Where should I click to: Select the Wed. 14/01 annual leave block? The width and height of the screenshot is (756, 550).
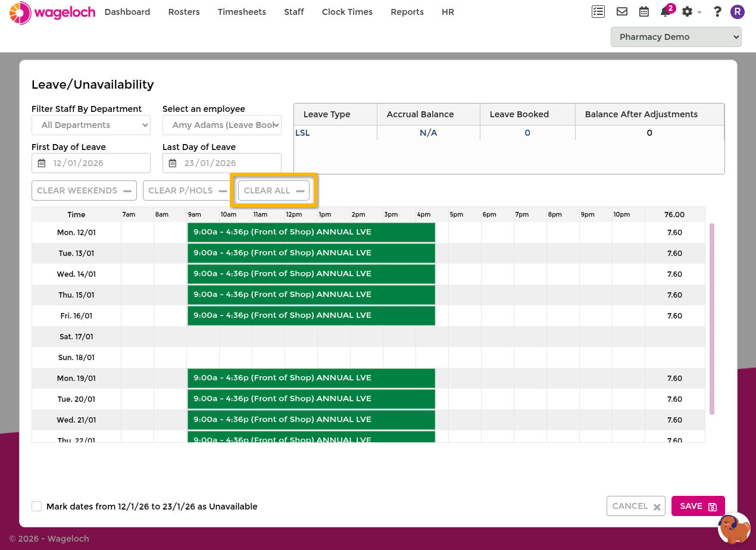[311, 274]
